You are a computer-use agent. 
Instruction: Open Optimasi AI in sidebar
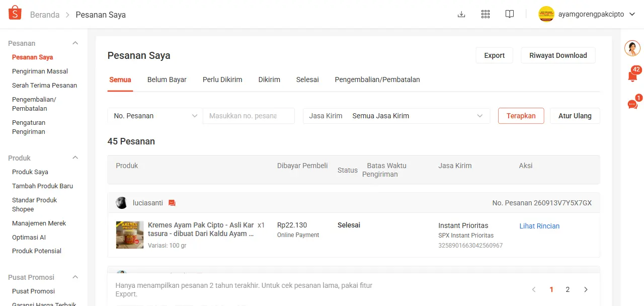click(x=29, y=238)
